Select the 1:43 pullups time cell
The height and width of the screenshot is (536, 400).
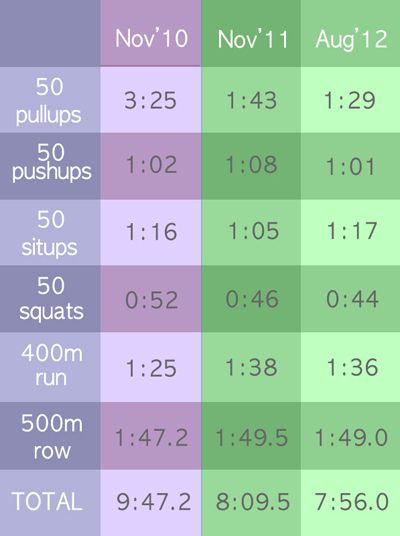tap(251, 99)
